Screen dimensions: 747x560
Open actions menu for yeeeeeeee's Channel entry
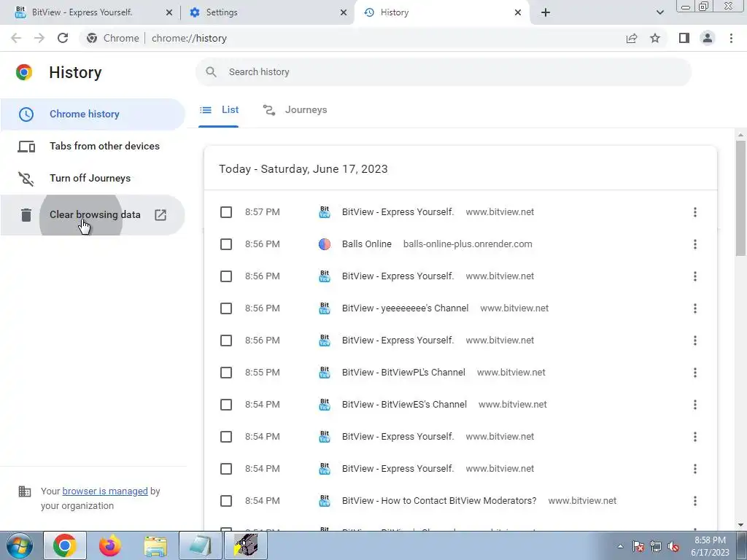[695, 308]
